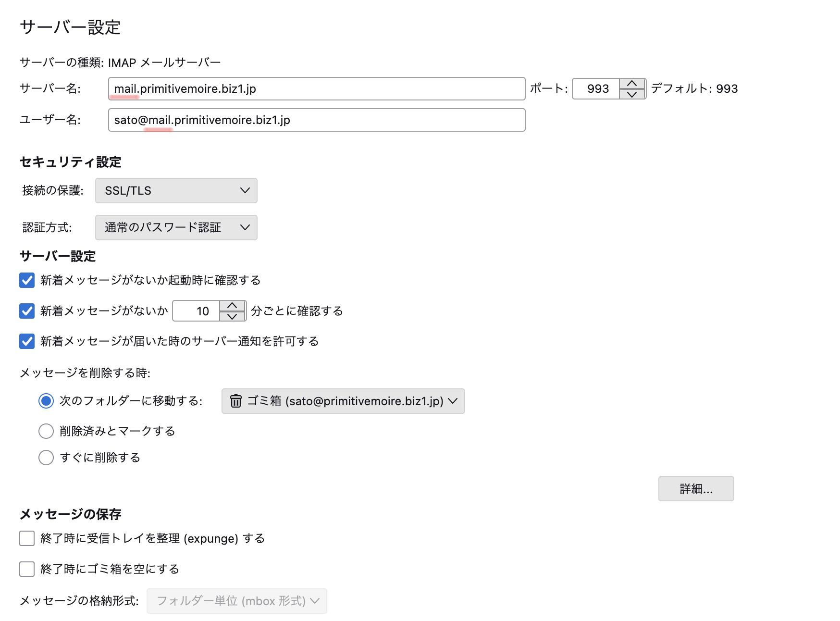
Task: Enable 終了時に受信トレイを整理 (expunge) checkbox
Action: (27, 538)
